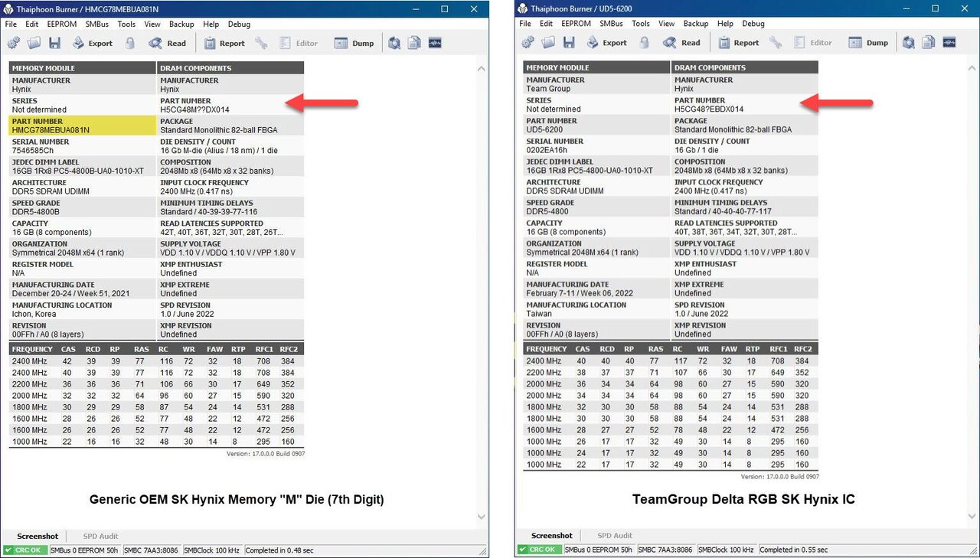The height and width of the screenshot is (558, 980).
Task: Click the gear settings icon in left window toolbar
Action: point(14,44)
